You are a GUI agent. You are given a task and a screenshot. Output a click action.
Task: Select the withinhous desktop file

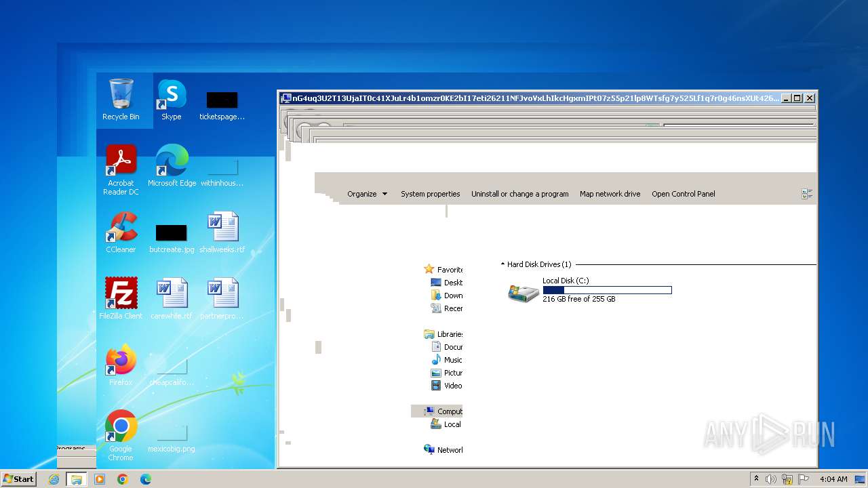pos(222,172)
